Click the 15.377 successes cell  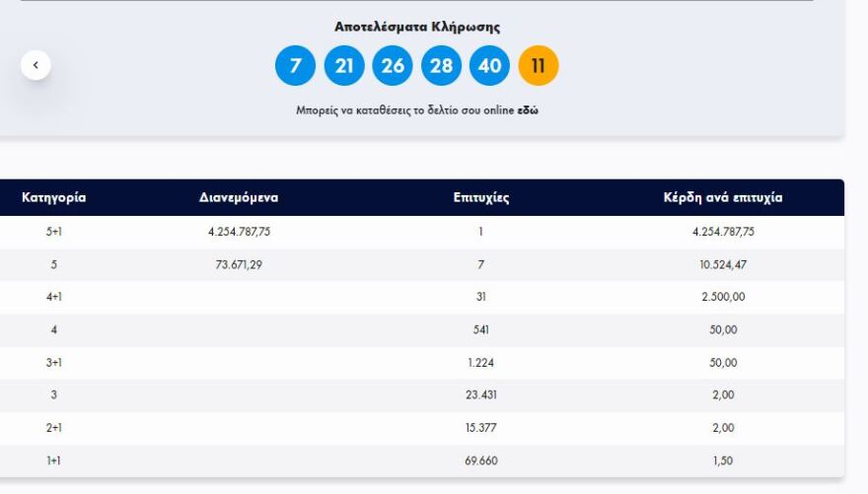coord(480,428)
